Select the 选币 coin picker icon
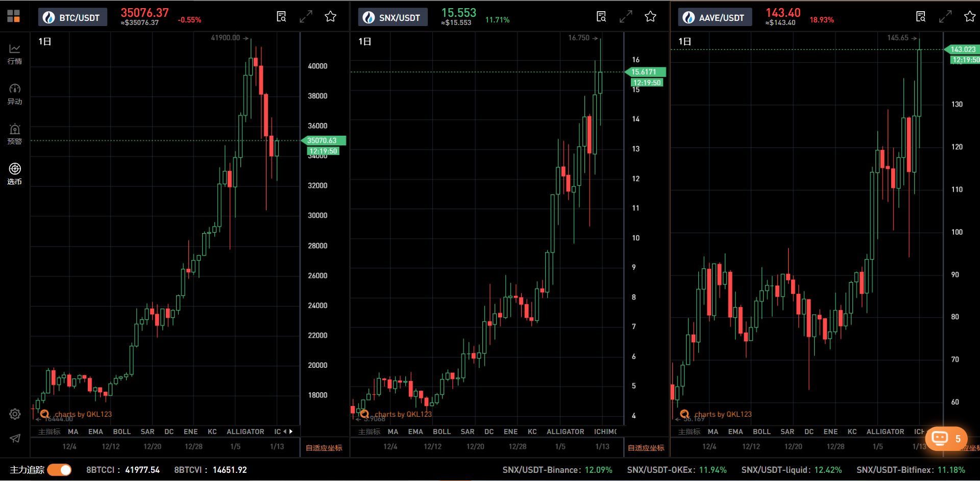The height and width of the screenshot is (481, 980). coord(15,174)
